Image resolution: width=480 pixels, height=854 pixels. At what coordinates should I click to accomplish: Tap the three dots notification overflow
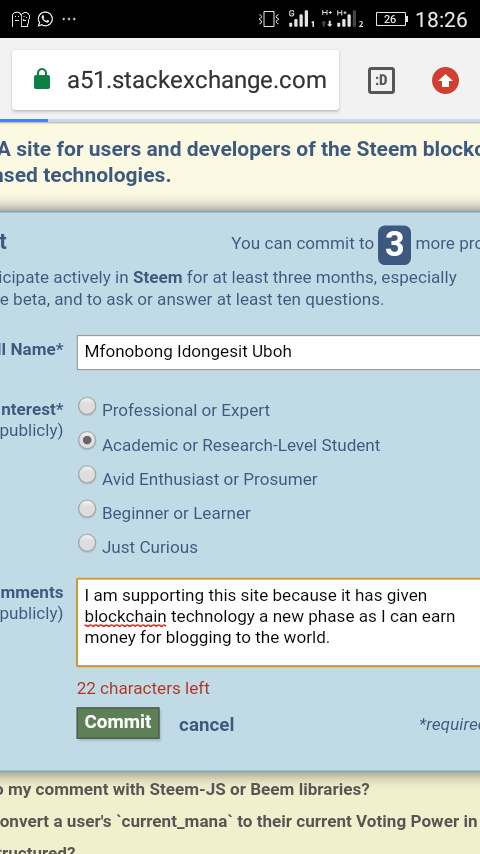(69, 19)
